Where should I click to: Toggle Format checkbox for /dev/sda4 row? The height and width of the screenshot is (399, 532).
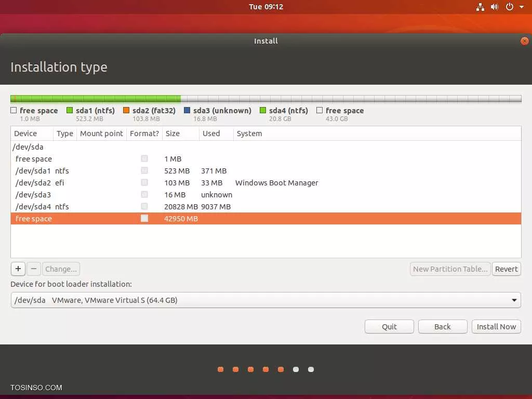click(144, 207)
